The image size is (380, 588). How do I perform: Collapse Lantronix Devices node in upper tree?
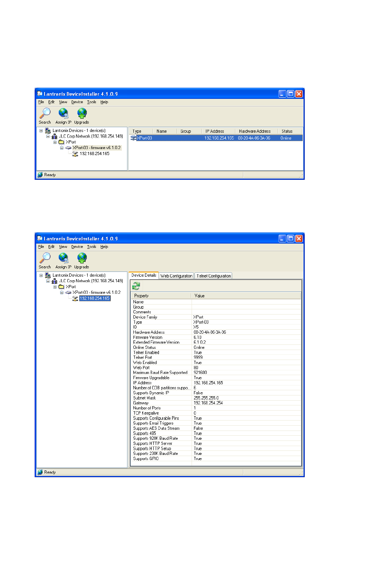click(41, 130)
